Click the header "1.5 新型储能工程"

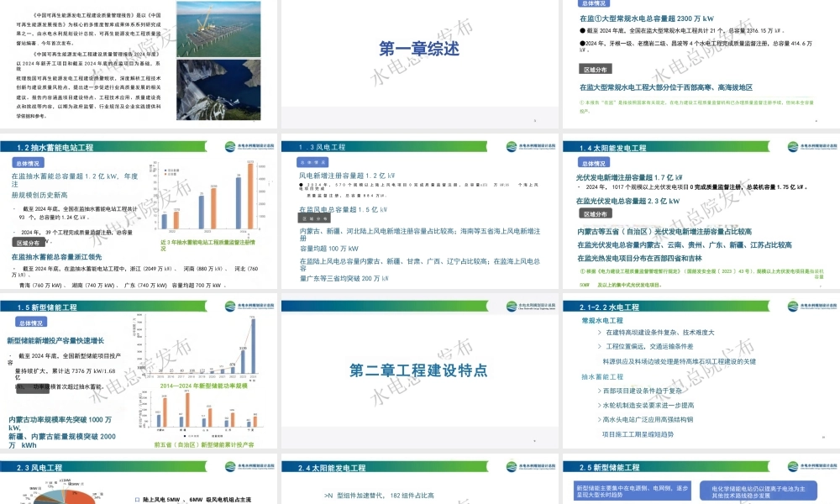pyautogui.click(x=47, y=307)
